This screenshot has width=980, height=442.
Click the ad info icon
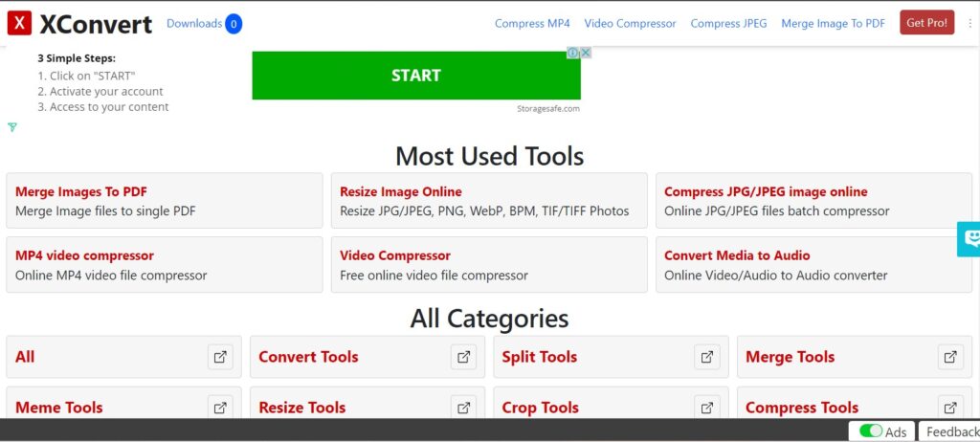572,54
